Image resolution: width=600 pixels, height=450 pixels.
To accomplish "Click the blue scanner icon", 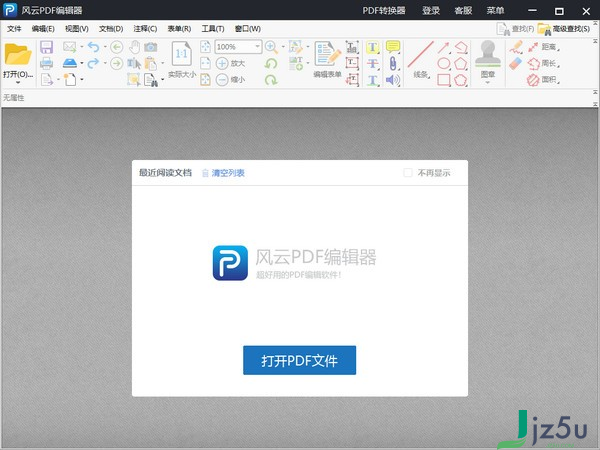I will pyautogui.click(x=70, y=63).
